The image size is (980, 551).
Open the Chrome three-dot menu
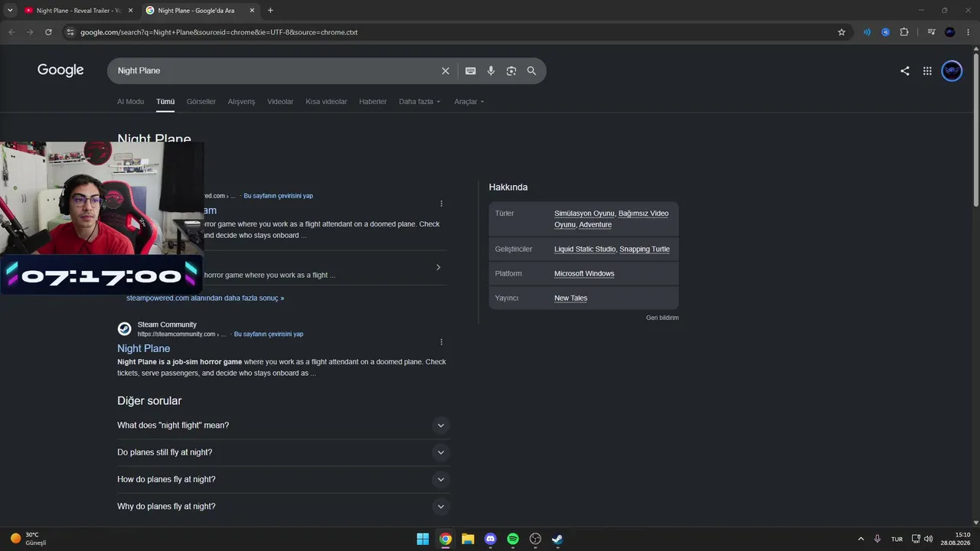point(968,32)
